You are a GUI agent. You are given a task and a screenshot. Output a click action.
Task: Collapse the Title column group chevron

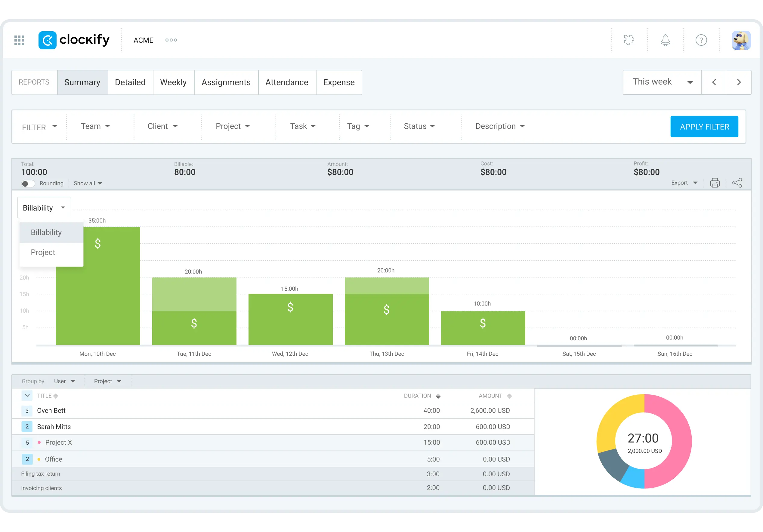27,395
